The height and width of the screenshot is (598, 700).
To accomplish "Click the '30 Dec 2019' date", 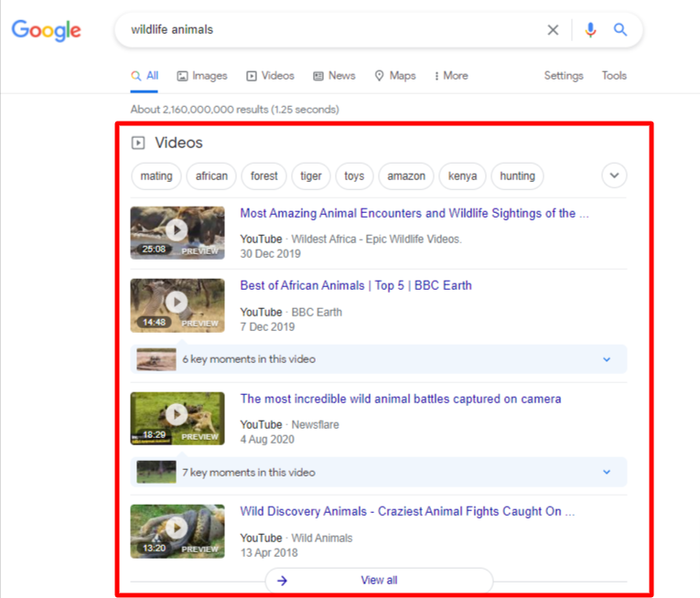I will pos(271,254).
